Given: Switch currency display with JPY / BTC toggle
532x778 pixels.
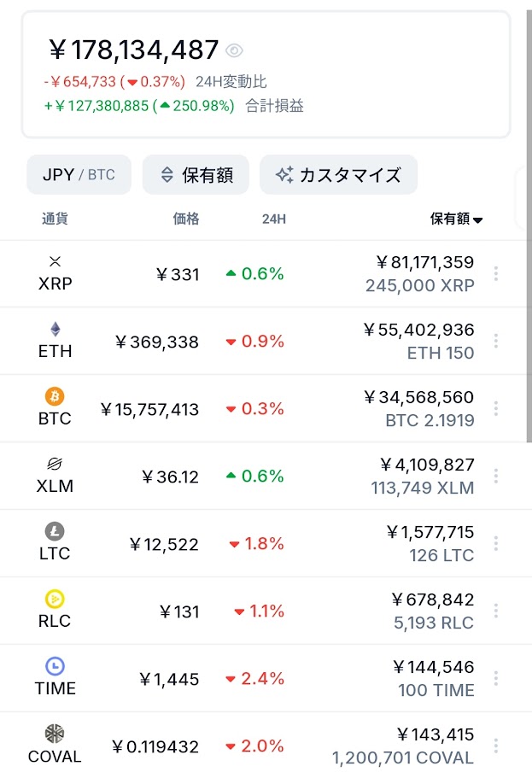Looking at the screenshot, I should point(79,175).
